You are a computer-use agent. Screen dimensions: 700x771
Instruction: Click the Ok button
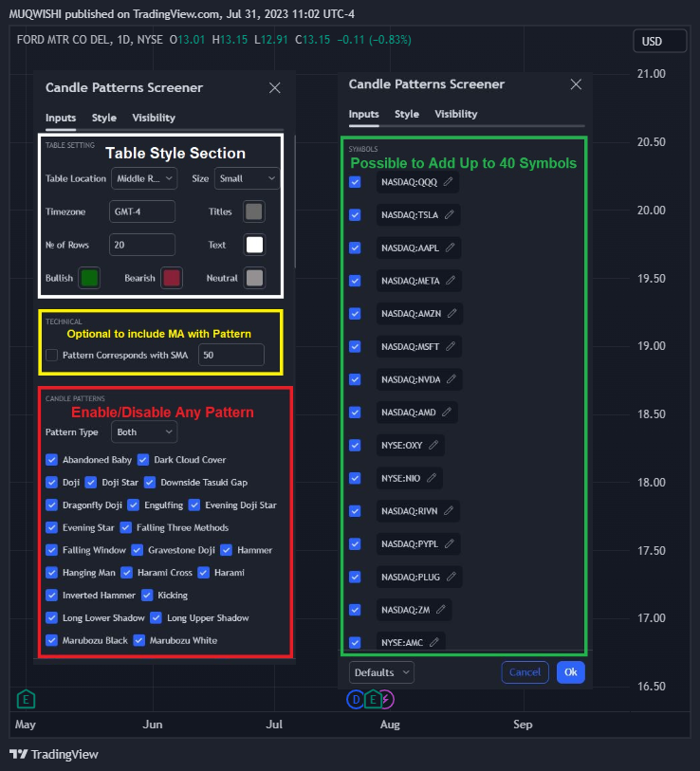571,672
